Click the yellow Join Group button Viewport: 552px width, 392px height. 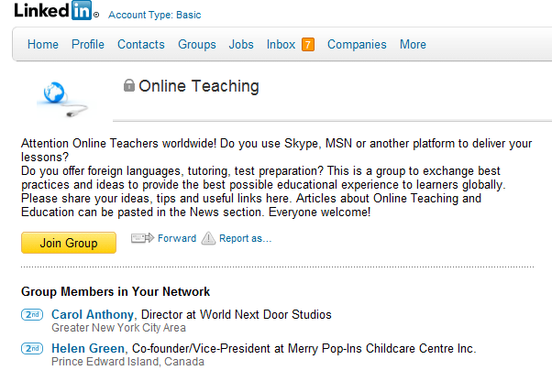click(x=69, y=243)
